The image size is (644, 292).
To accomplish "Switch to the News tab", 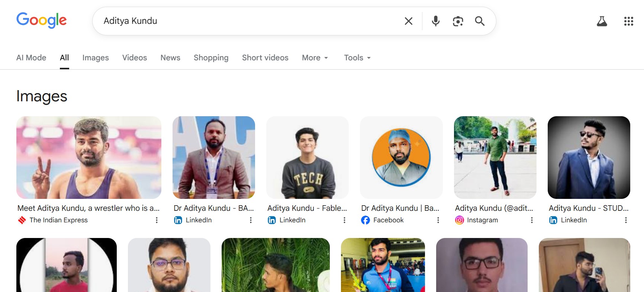I will click(170, 58).
